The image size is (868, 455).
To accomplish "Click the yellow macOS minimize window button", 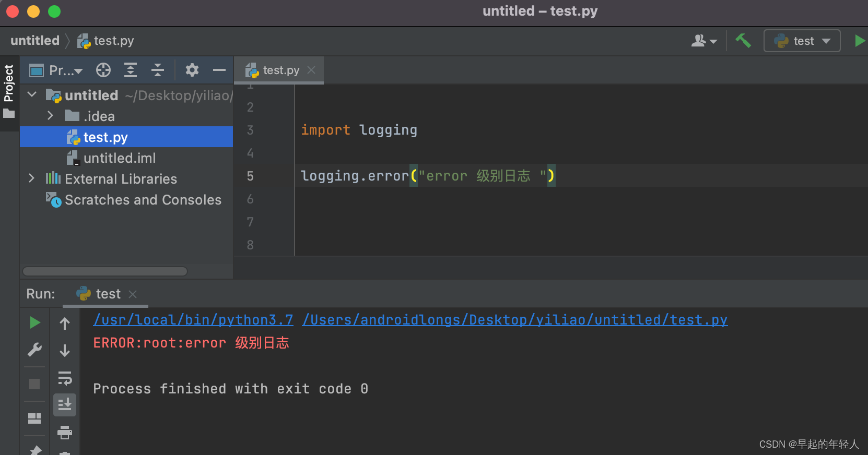I will pos(33,11).
